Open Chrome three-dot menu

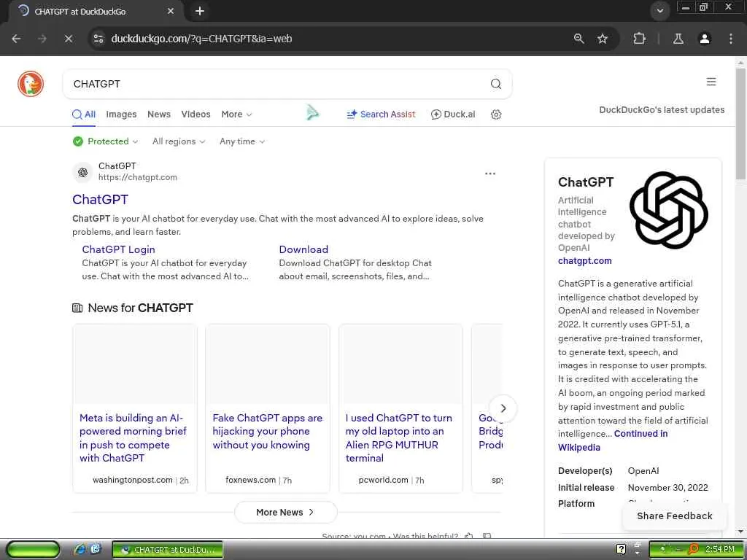coord(731,39)
